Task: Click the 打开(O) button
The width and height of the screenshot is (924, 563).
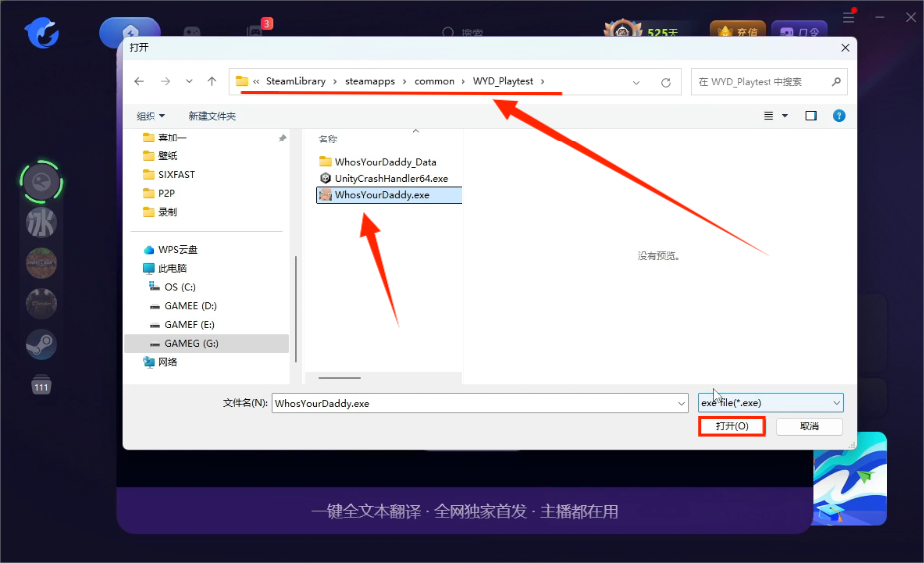Action: pos(732,426)
